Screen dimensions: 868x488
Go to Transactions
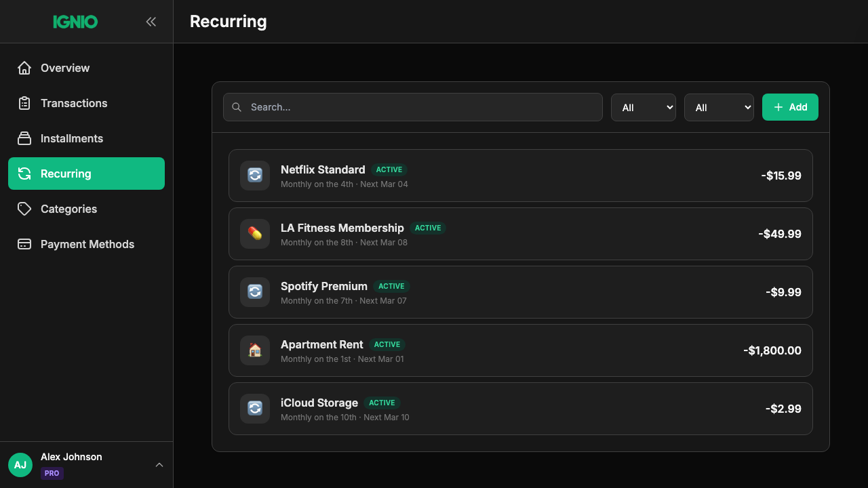tap(86, 103)
